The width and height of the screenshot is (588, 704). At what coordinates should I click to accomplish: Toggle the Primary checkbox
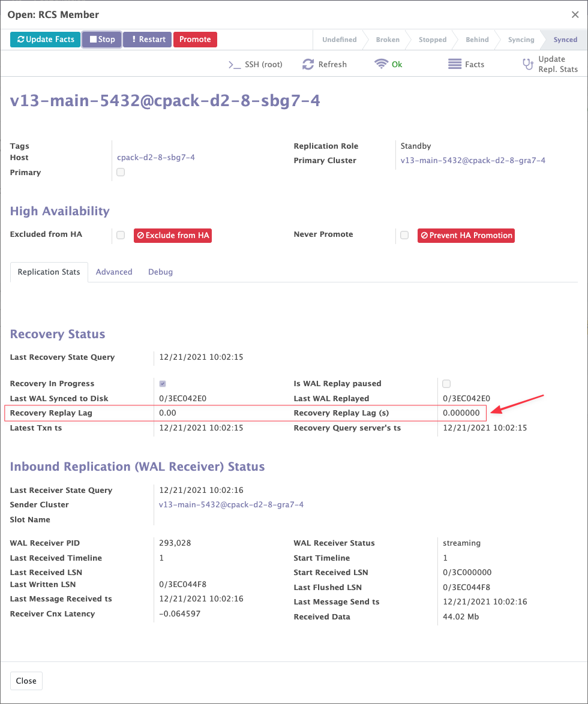[x=121, y=173]
